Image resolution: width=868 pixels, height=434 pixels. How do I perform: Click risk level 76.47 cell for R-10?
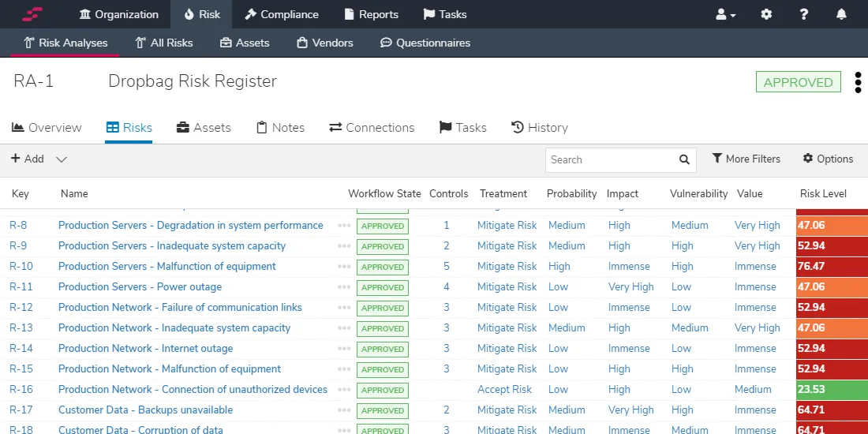[x=832, y=266]
